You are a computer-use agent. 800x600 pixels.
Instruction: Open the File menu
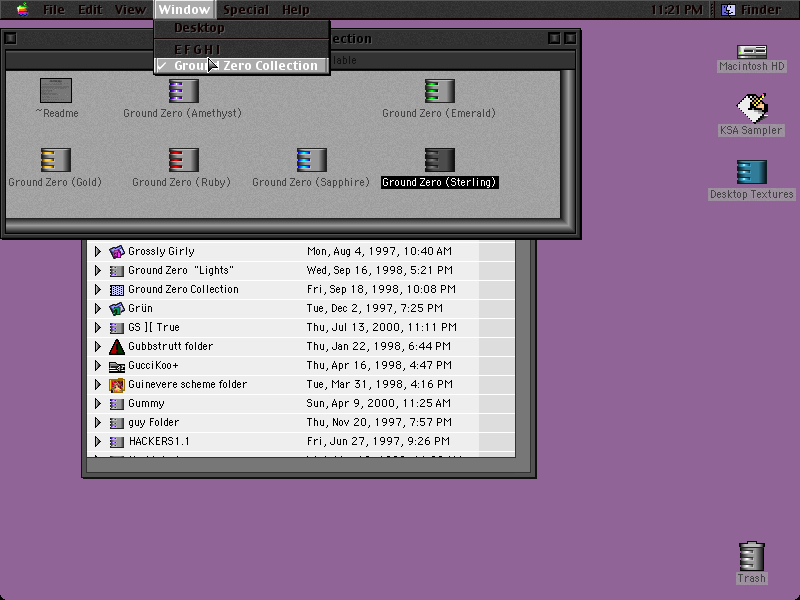tap(54, 10)
